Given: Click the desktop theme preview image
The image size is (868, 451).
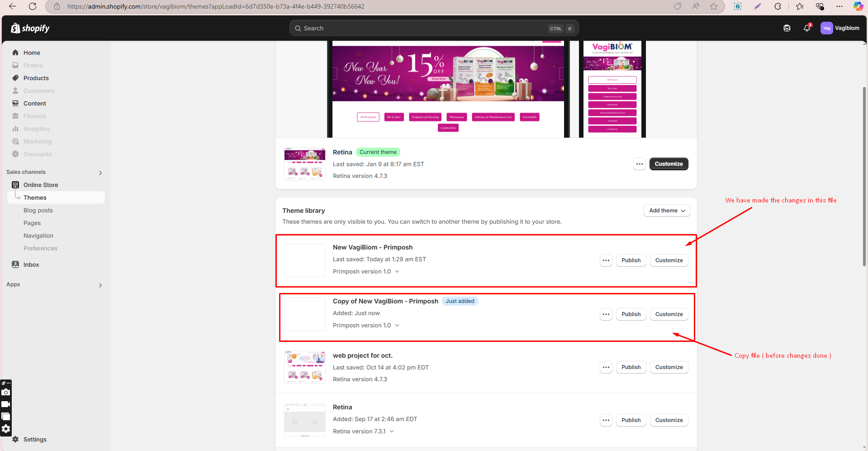Looking at the screenshot, I should tap(448, 89).
